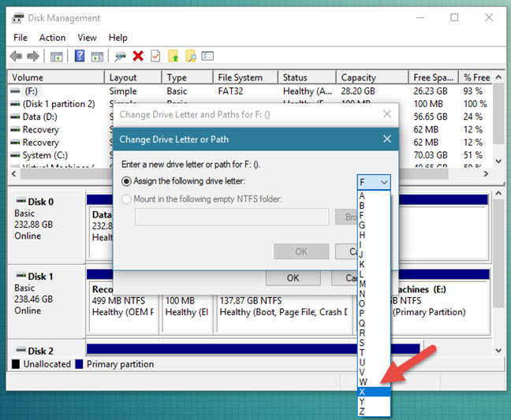Click the Disk 1 drive icon

click(x=21, y=275)
